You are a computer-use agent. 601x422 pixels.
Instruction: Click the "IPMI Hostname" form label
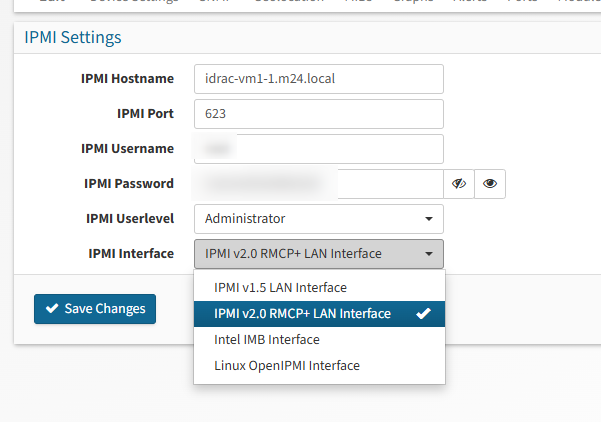(127, 79)
